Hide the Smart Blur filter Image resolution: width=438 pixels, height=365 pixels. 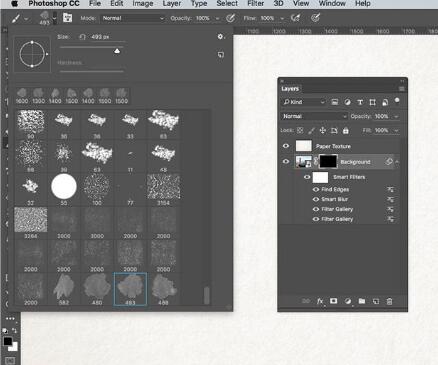pos(316,199)
